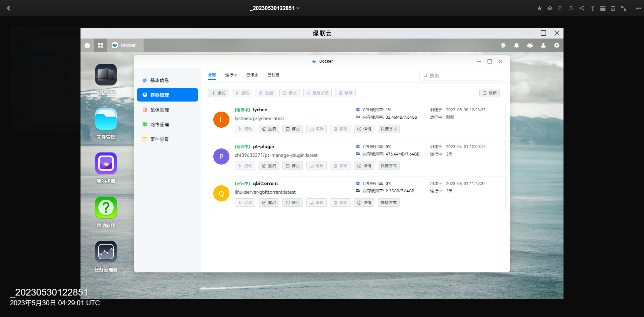Stop the pt-plugin container with 停止
Viewport: 644px width, 317px height.
[292, 166]
